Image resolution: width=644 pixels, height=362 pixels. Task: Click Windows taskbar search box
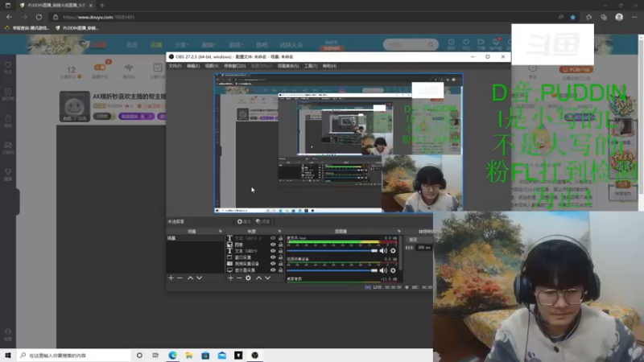click(74, 356)
